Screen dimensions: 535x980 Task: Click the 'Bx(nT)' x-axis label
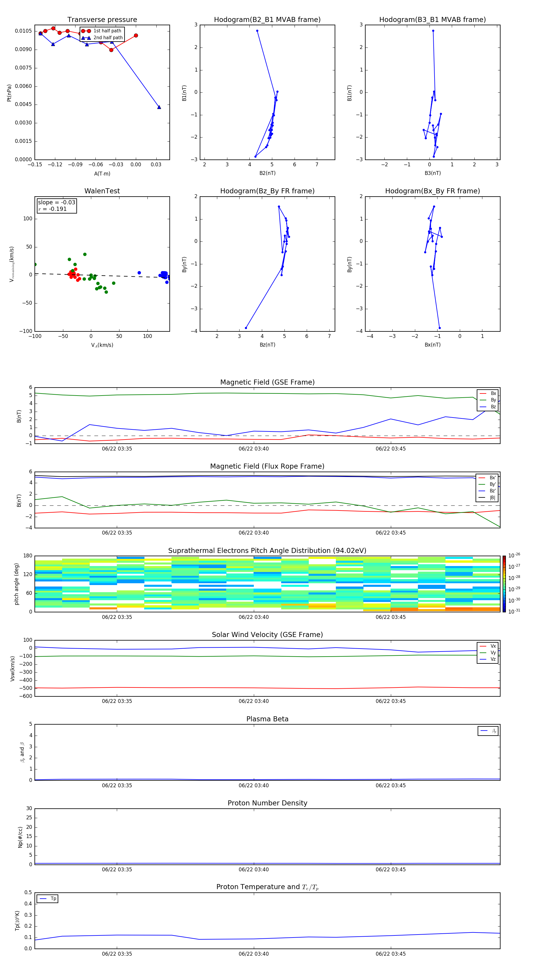point(432,345)
